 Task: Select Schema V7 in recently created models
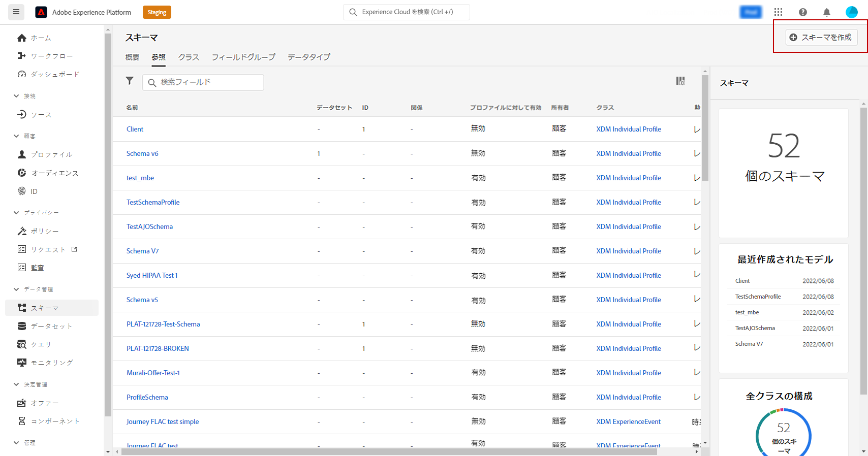point(749,344)
